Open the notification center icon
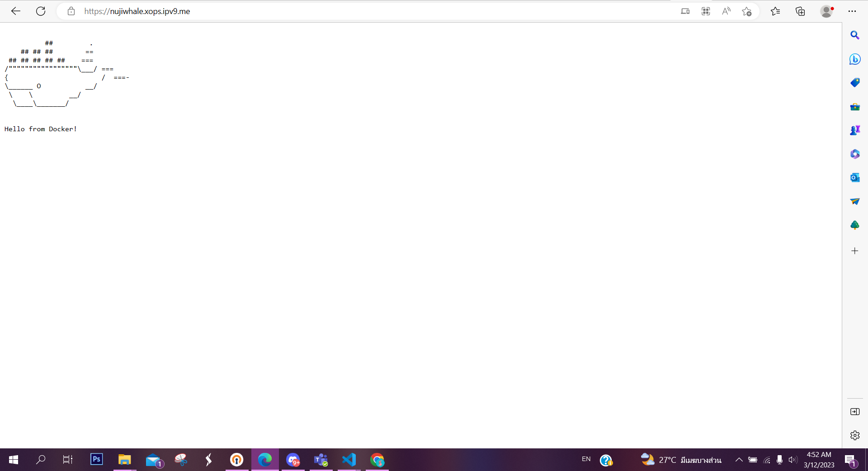The image size is (868, 471). click(x=850, y=460)
